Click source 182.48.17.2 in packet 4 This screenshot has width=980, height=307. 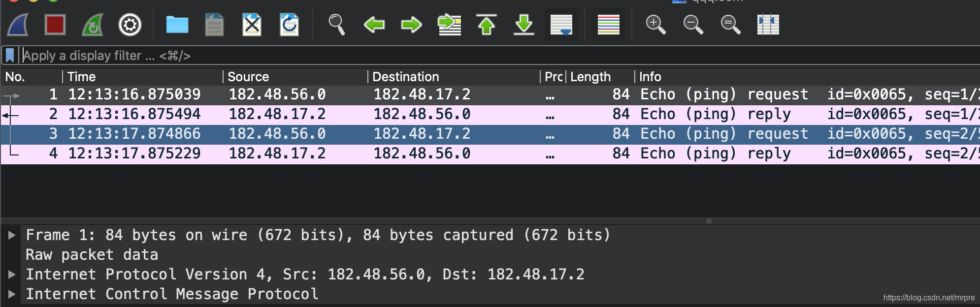[x=277, y=153]
